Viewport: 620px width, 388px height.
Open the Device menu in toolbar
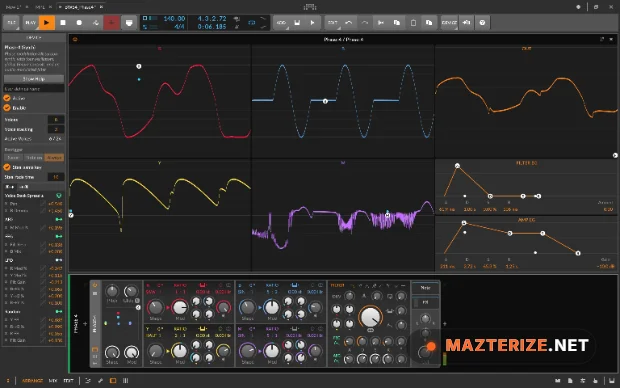click(449, 23)
